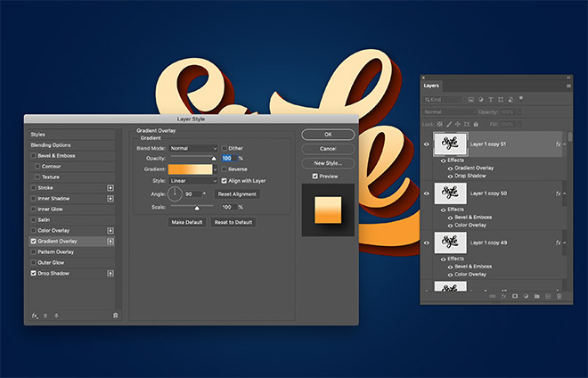Delete effect using Layer Style trash icon
Viewport: 588px width, 378px height.
click(x=115, y=315)
